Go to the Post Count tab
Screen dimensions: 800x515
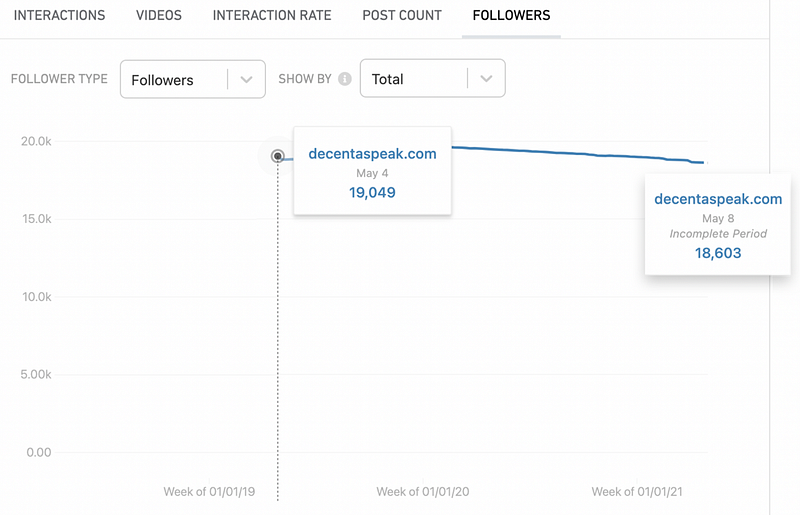coord(402,16)
